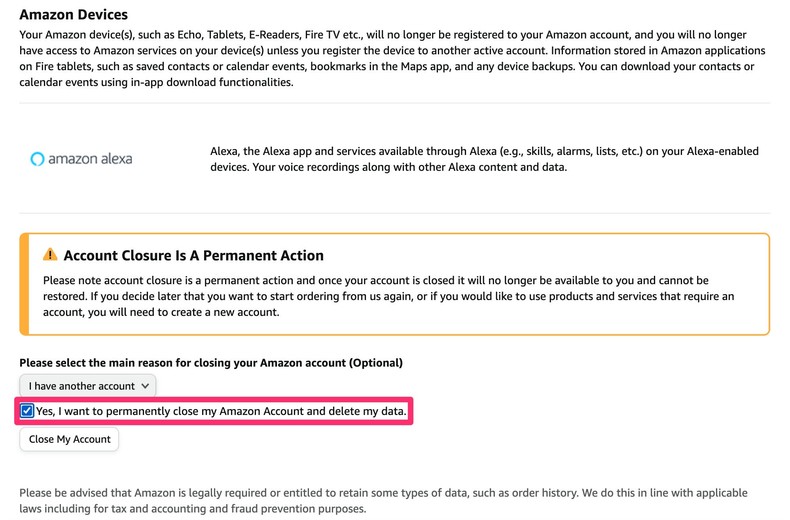Click the Alexa services description text
This screenshot has width=790, height=520.
click(x=484, y=159)
